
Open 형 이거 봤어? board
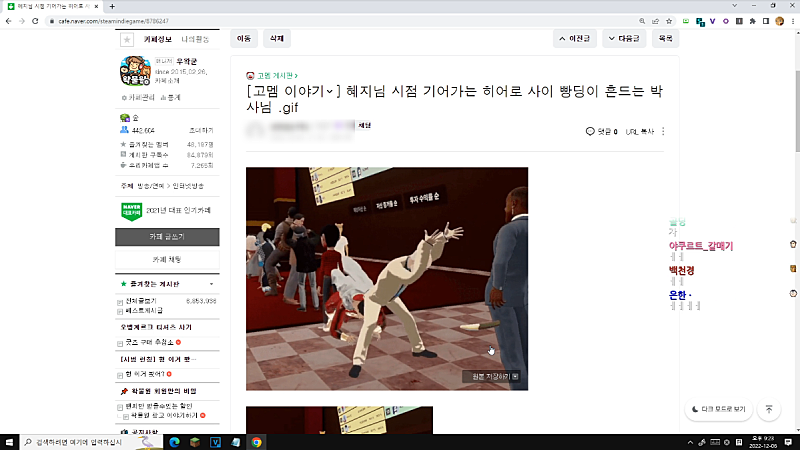(145, 374)
